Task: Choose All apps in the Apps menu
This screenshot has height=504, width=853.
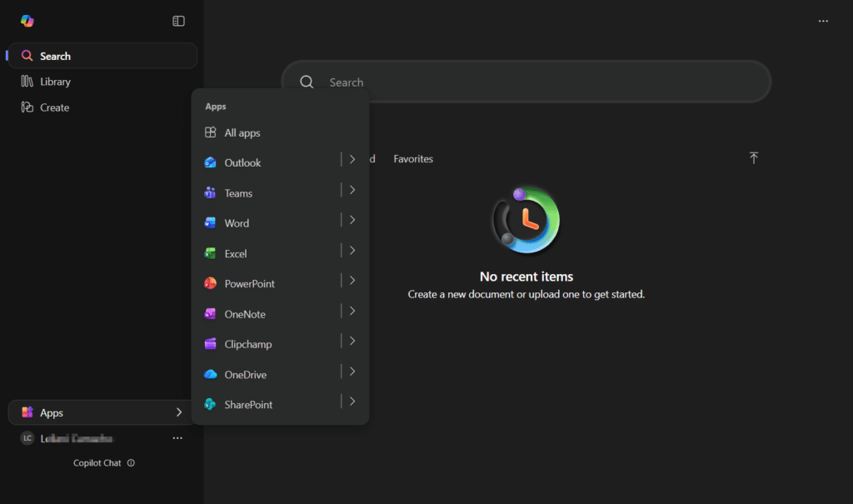Action: (242, 133)
